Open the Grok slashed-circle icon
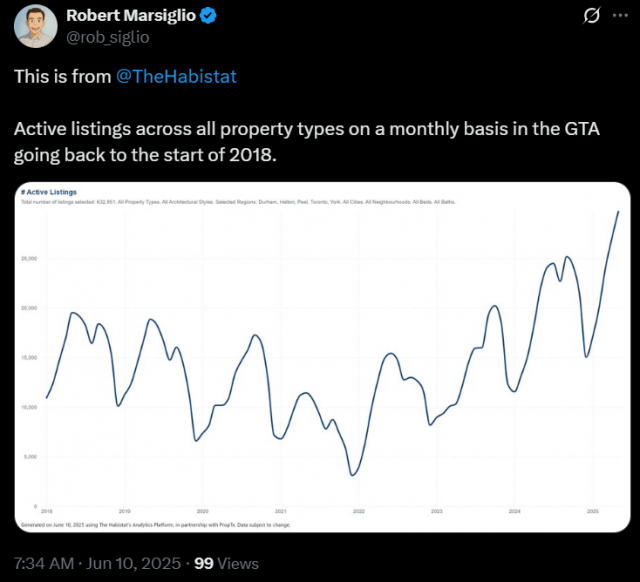The height and width of the screenshot is (582, 640). tap(591, 16)
